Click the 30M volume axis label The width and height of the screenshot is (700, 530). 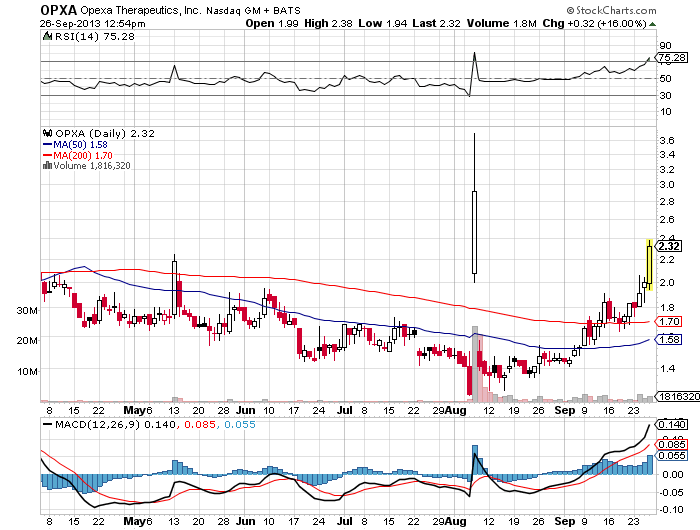pyautogui.click(x=27, y=310)
